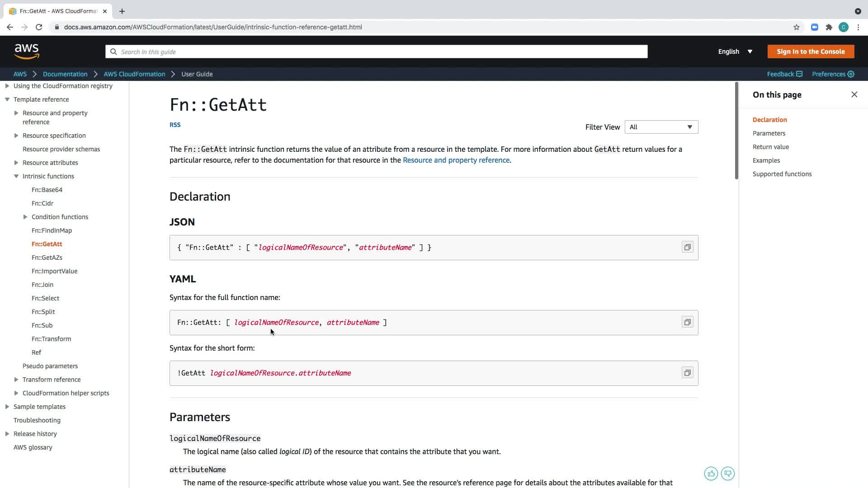Open browser extensions puzzle icon
This screenshot has width=868, height=488.
coord(829,27)
